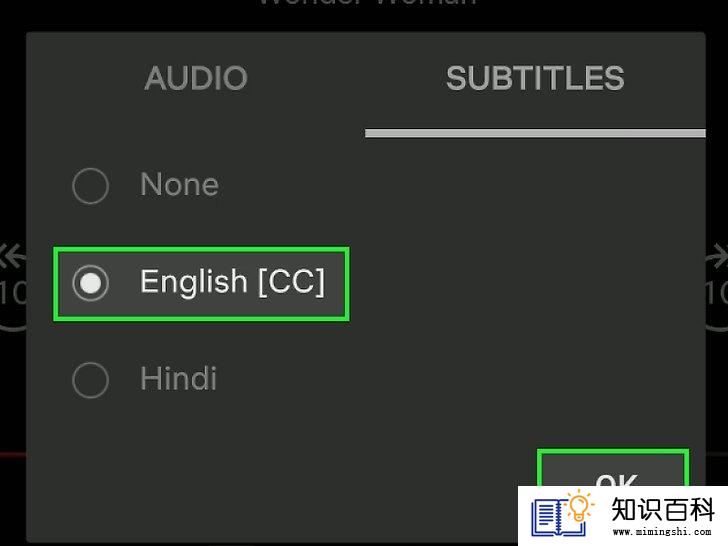Click the None subtitle label text
Screen dimensions: 728x546
point(179,185)
